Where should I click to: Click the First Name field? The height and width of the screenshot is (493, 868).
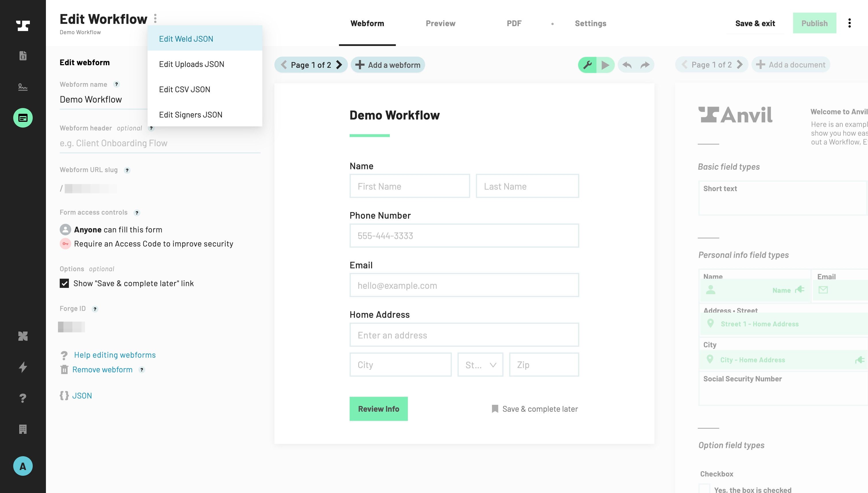click(x=410, y=186)
